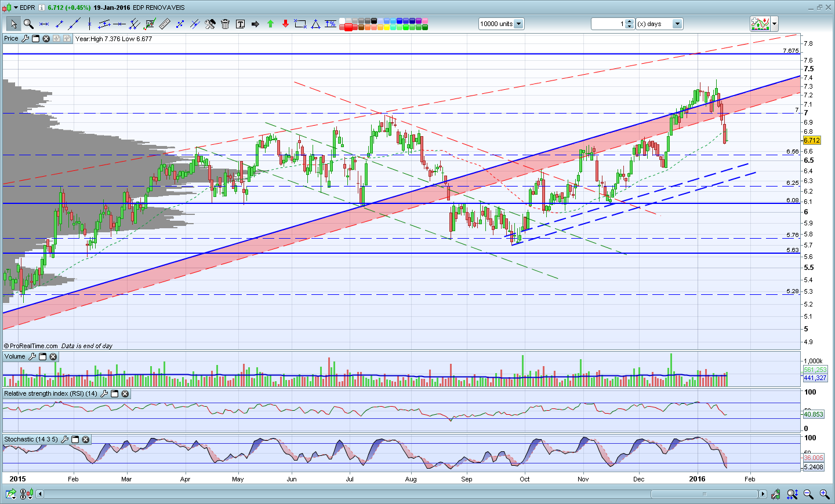Pick the bright red color swatch
Viewport: 835px width, 504px height.
click(349, 27)
